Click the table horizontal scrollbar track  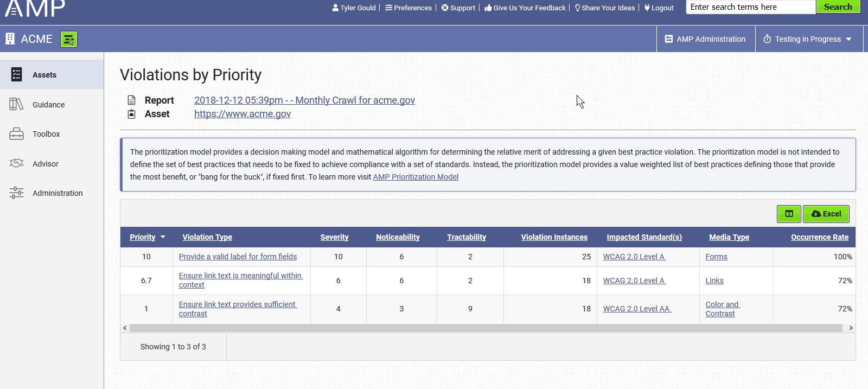click(486, 328)
